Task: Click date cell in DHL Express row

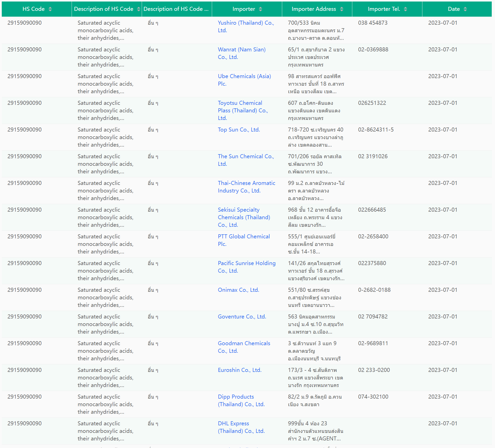Action: pyautogui.click(x=443, y=423)
